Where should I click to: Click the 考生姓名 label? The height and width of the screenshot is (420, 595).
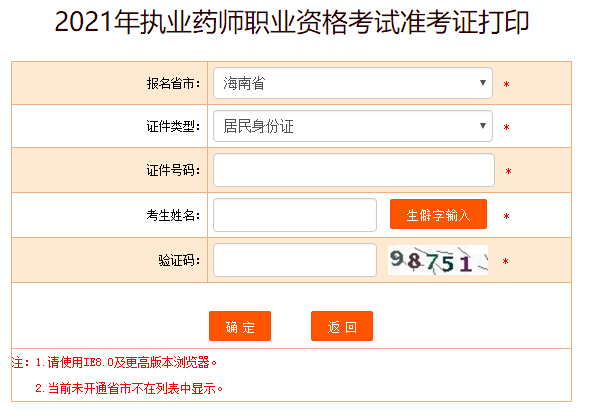point(173,215)
